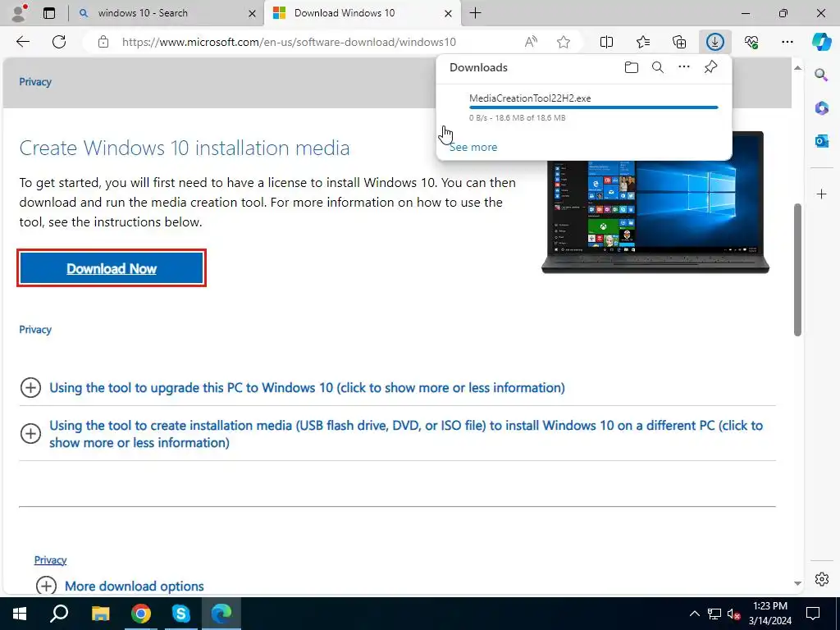Open the Favorites list
Viewport: 840px width, 630px height.
click(x=643, y=42)
